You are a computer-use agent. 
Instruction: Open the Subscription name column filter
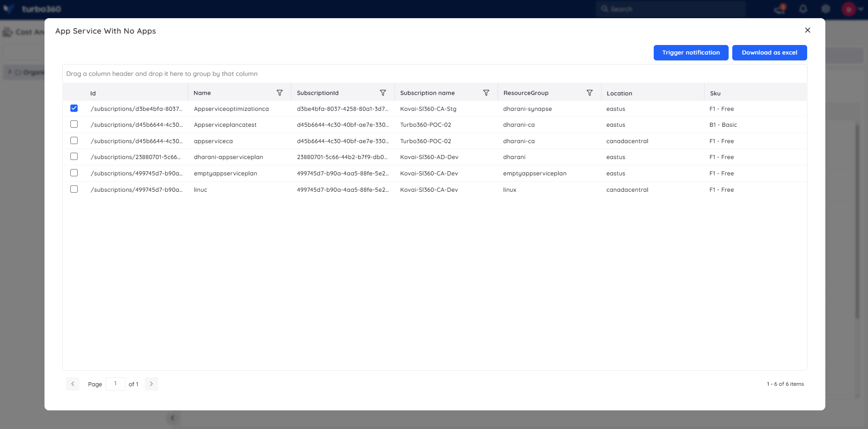pos(486,93)
